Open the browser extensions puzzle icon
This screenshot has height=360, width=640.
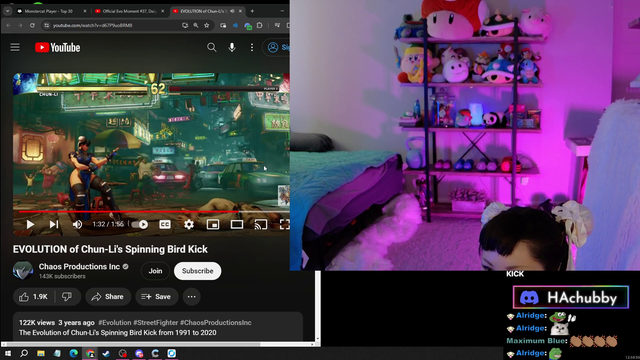[x=260, y=25]
